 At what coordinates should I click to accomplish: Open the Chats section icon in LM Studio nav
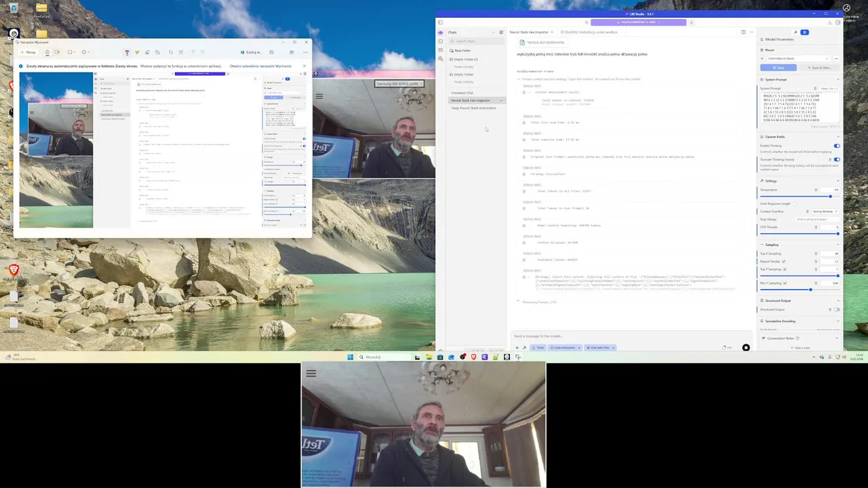coord(441,33)
